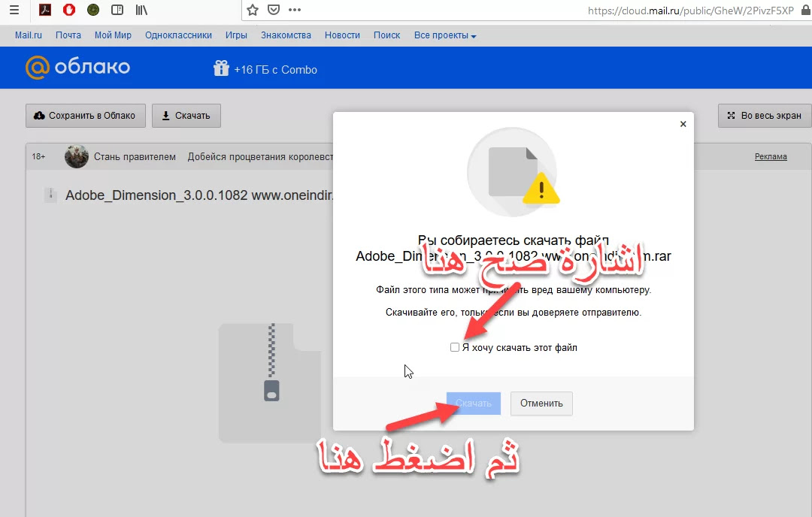Save page to Pocket icon
Viewport: 812px width, 517px height.
click(274, 10)
